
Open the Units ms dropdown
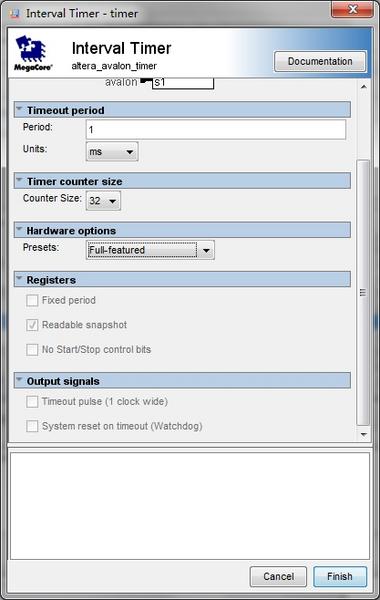tap(112, 152)
